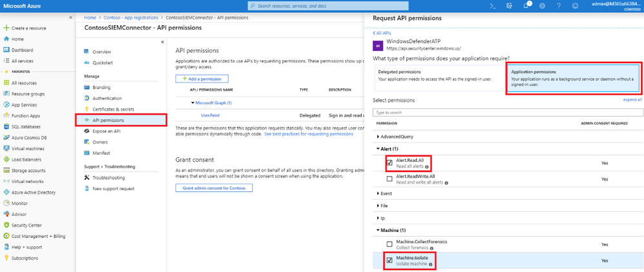This screenshot has width=644, height=272.
Task: Check the Machine.CollectForensics checkbox
Action: coord(389,244)
